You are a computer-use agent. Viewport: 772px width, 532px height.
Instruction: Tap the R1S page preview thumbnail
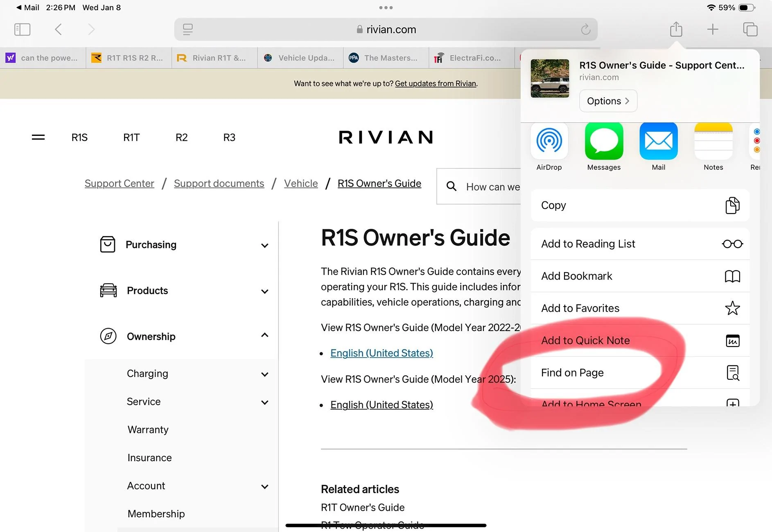pos(550,79)
